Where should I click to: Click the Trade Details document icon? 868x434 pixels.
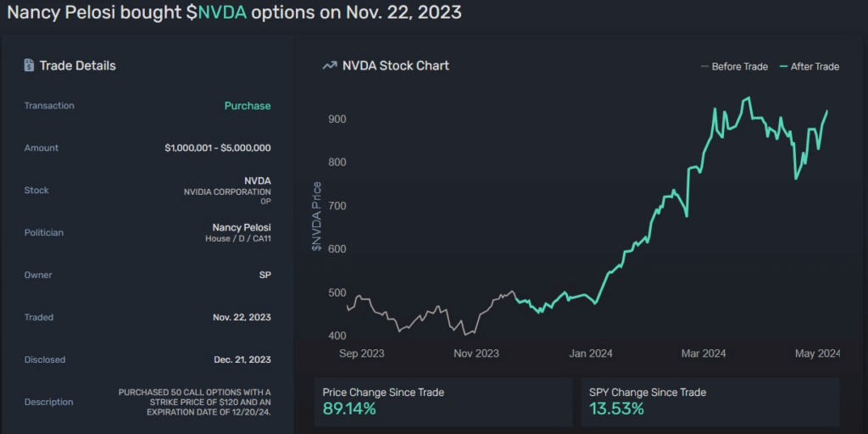click(29, 65)
